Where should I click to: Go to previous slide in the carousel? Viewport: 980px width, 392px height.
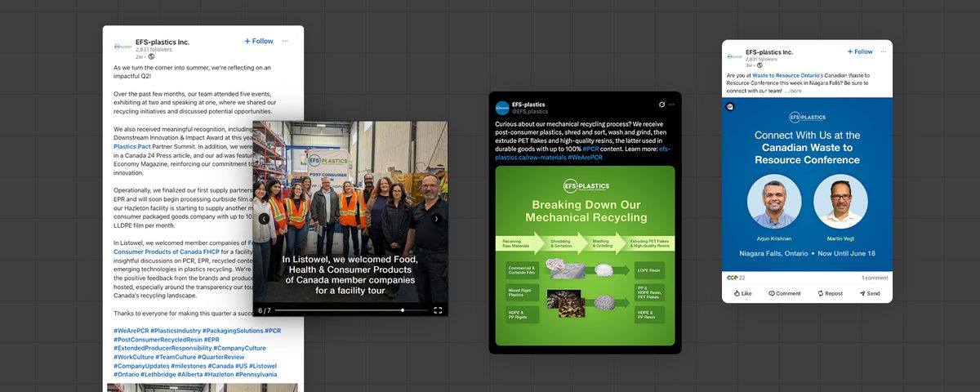click(264, 219)
